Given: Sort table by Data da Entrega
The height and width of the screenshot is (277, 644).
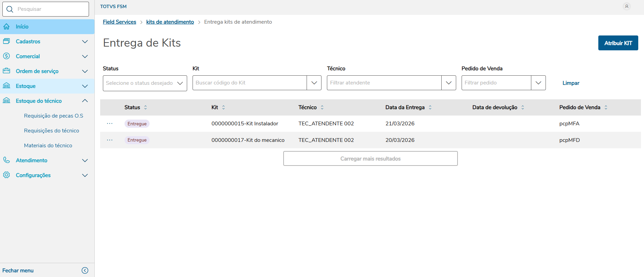Looking at the screenshot, I should pyautogui.click(x=430, y=107).
